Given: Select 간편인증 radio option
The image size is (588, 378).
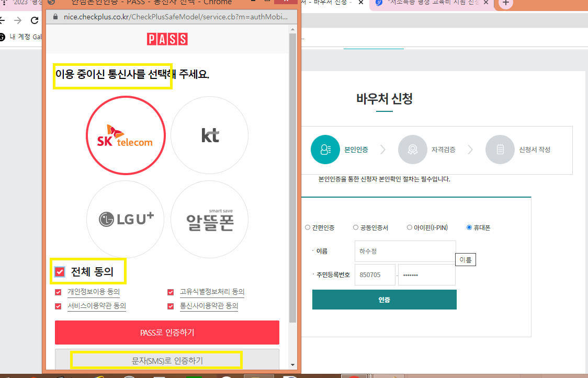Looking at the screenshot, I should 308,227.
